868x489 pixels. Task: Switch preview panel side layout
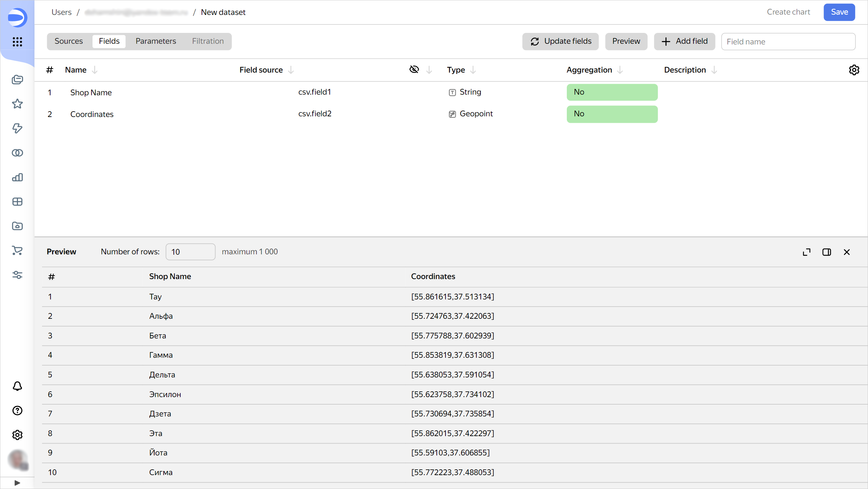coord(827,252)
